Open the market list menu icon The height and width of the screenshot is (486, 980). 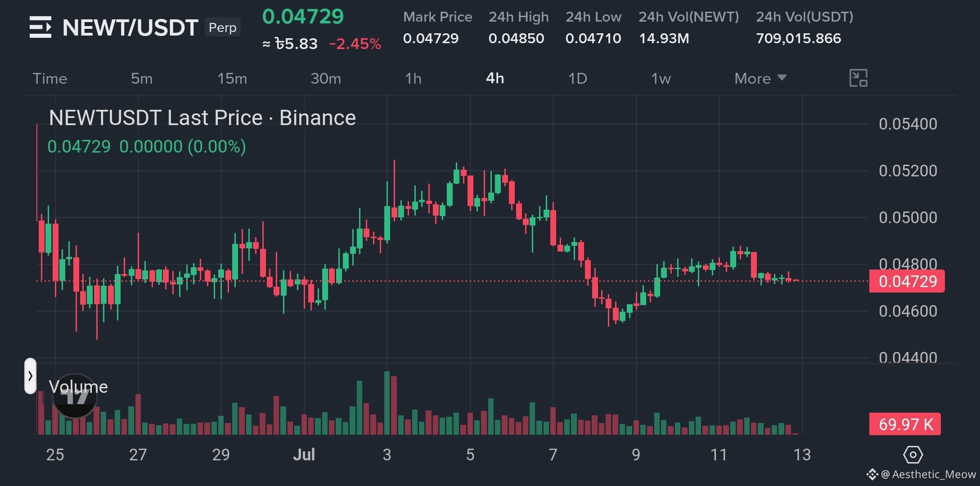40,27
